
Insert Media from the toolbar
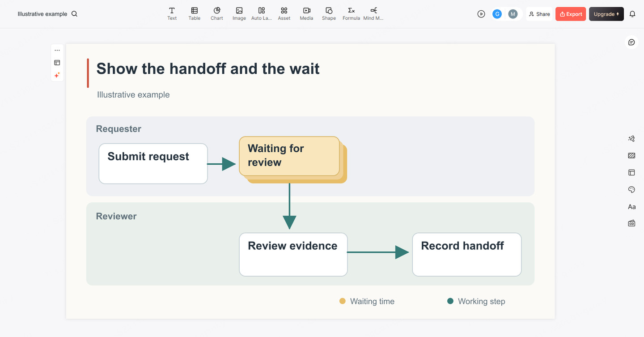click(306, 13)
